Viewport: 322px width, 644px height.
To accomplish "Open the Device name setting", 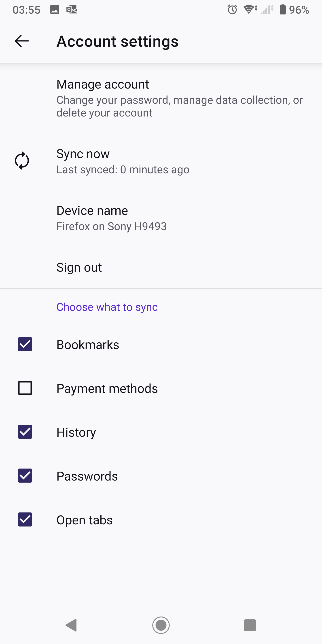I will click(x=92, y=211).
